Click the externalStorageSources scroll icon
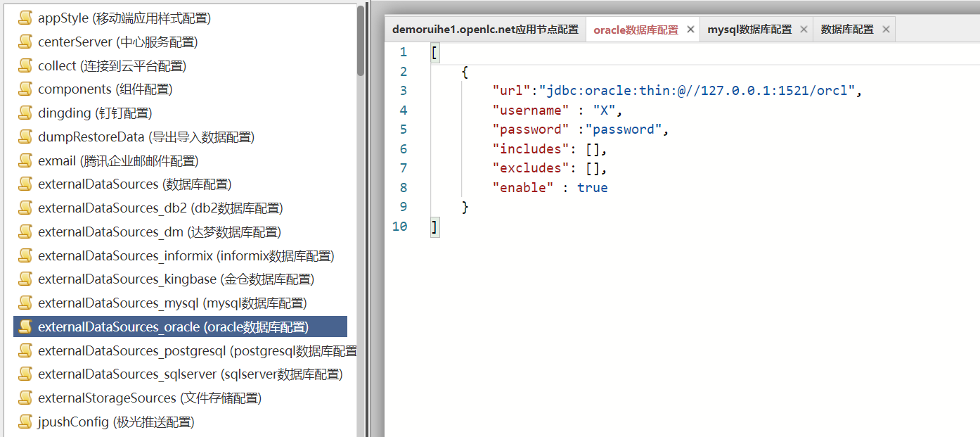 25,398
